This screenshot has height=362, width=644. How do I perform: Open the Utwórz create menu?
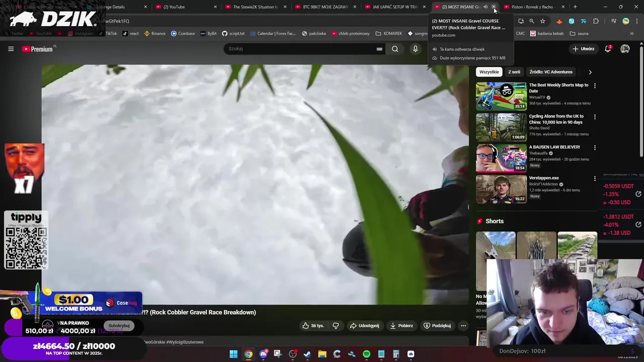click(x=584, y=49)
